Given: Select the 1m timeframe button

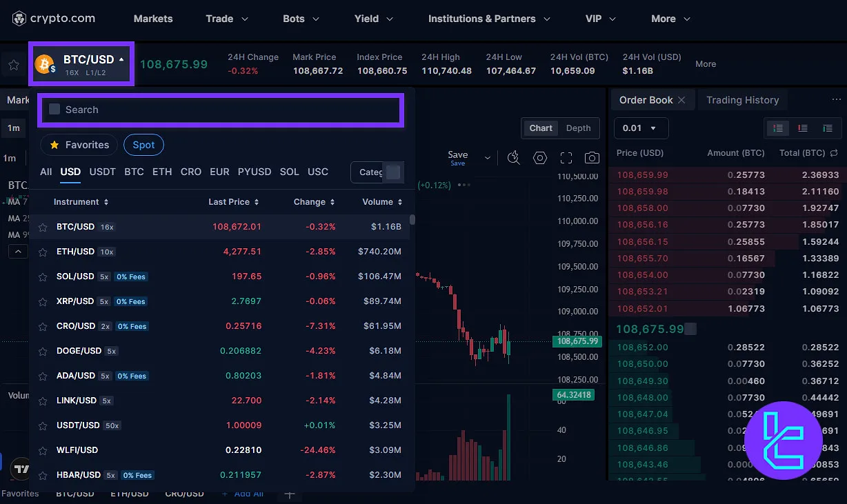Looking at the screenshot, I should point(14,128).
